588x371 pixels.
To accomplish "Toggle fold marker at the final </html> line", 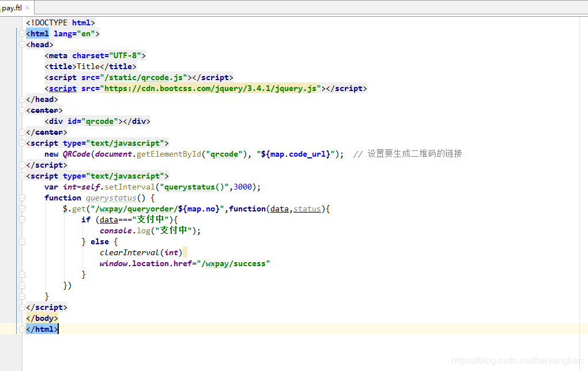I will (x=22, y=329).
